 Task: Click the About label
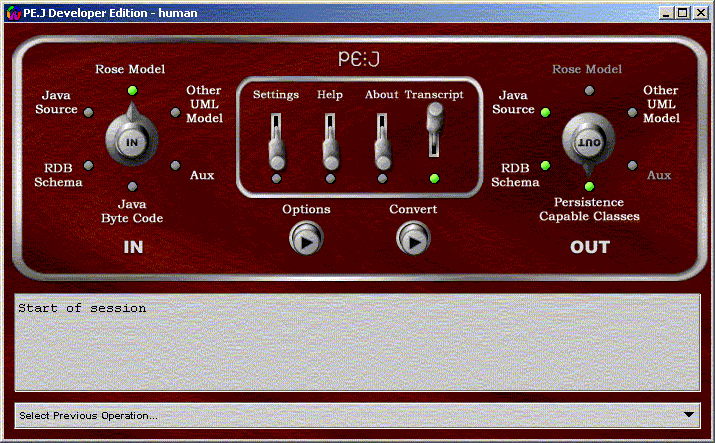382,94
